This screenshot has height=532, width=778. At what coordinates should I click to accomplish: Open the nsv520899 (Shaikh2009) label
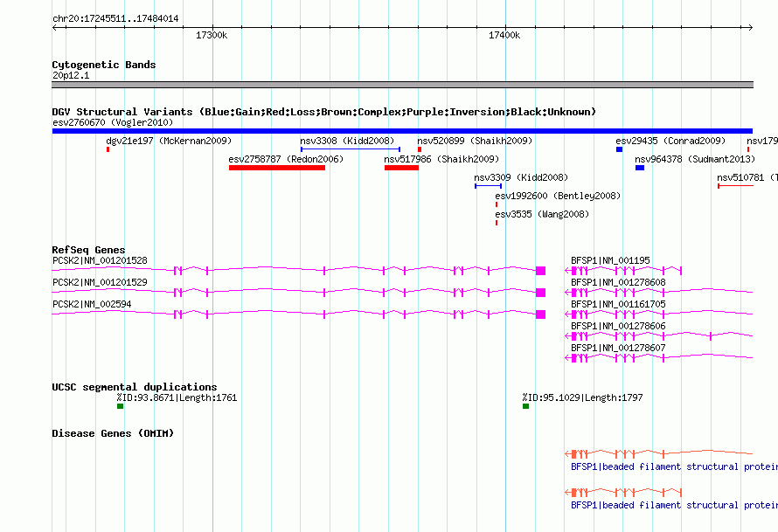(475, 141)
